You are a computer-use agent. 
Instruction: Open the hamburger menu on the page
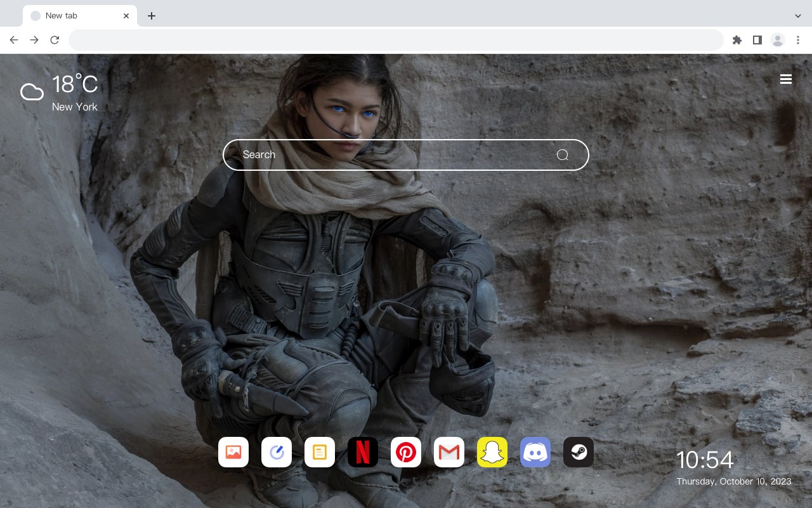pyautogui.click(x=786, y=79)
